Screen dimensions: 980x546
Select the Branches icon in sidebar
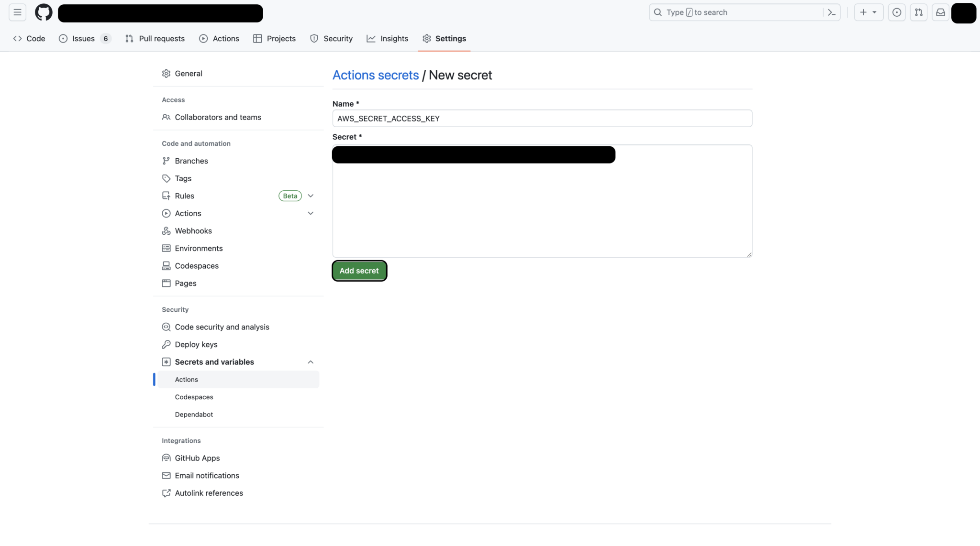pos(166,161)
